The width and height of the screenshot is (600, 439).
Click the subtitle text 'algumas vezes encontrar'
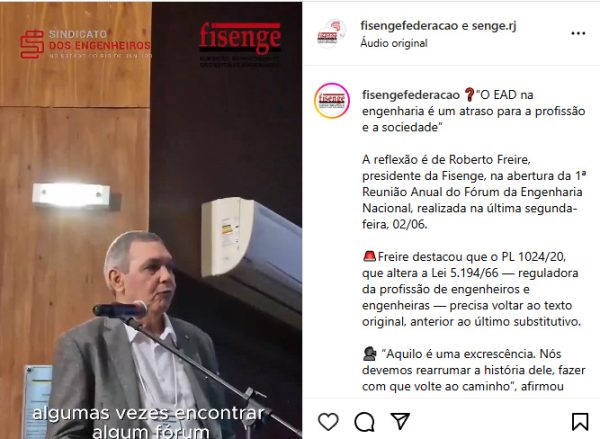148,413
